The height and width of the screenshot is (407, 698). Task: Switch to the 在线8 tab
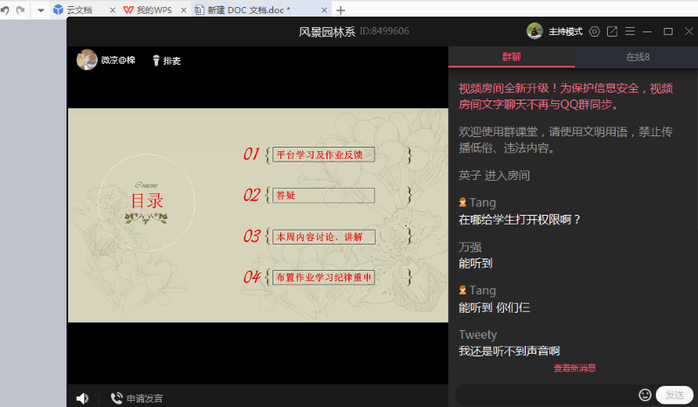click(637, 57)
